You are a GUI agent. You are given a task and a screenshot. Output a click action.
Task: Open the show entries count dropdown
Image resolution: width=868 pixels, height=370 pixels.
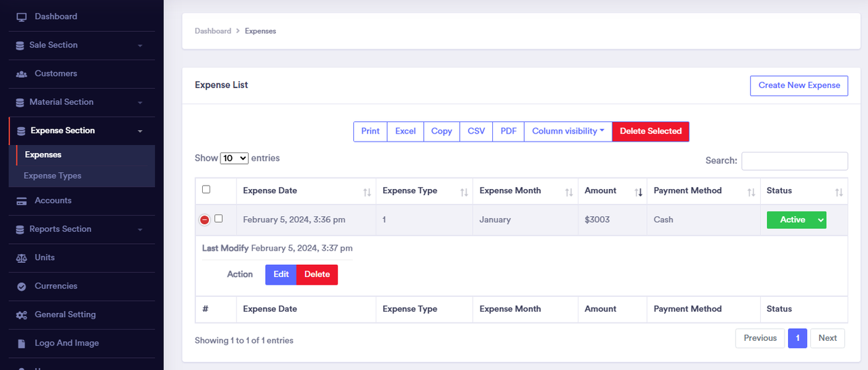(x=235, y=158)
